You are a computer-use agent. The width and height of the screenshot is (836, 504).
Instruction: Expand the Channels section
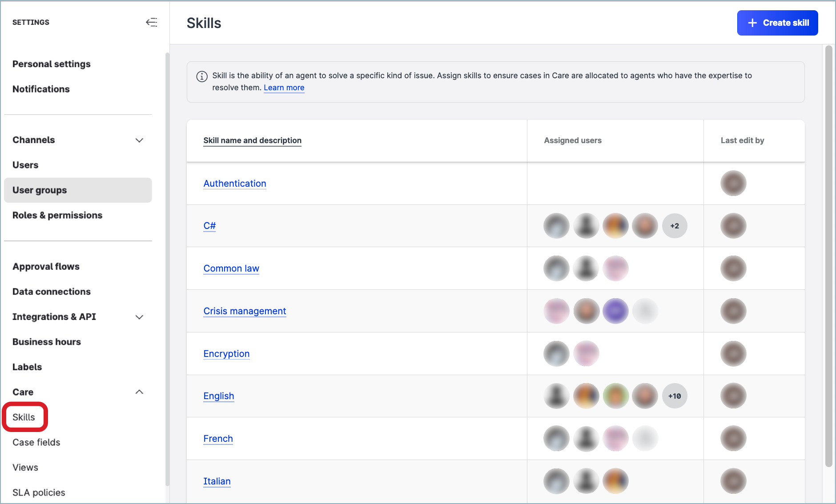pyautogui.click(x=139, y=140)
